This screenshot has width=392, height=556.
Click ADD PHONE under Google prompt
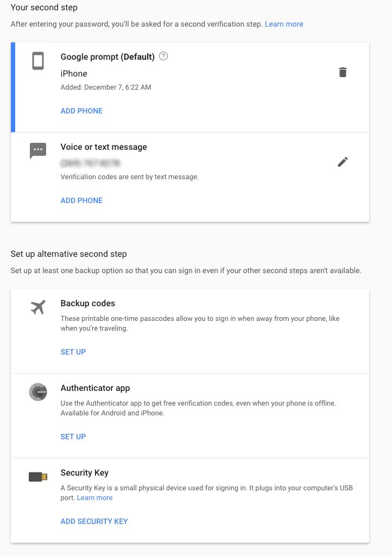tap(81, 111)
